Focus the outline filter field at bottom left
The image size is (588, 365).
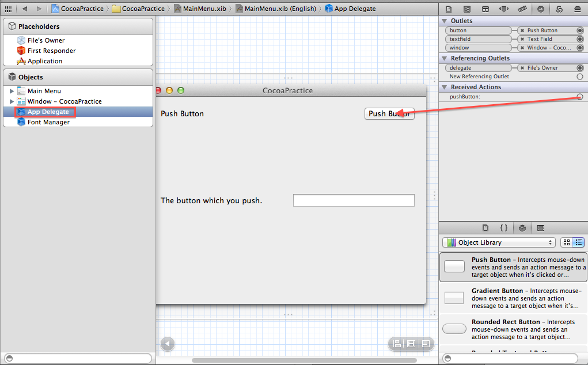click(x=78, y=358)
